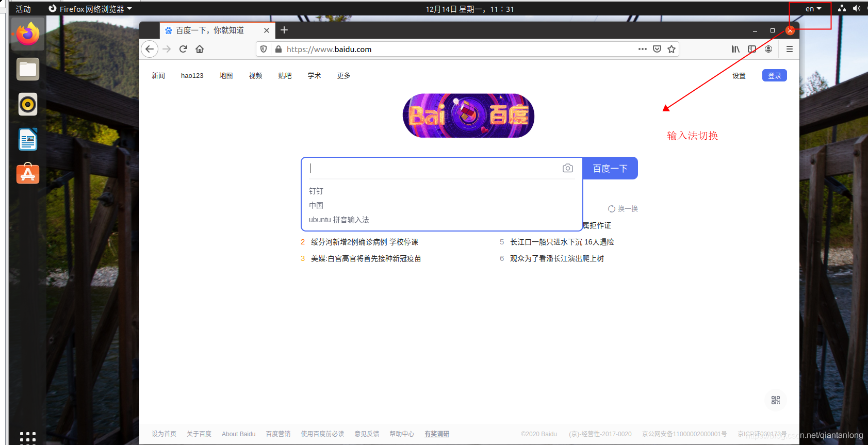
Task: Open 地图 navigation link
Action: [226, 75]
